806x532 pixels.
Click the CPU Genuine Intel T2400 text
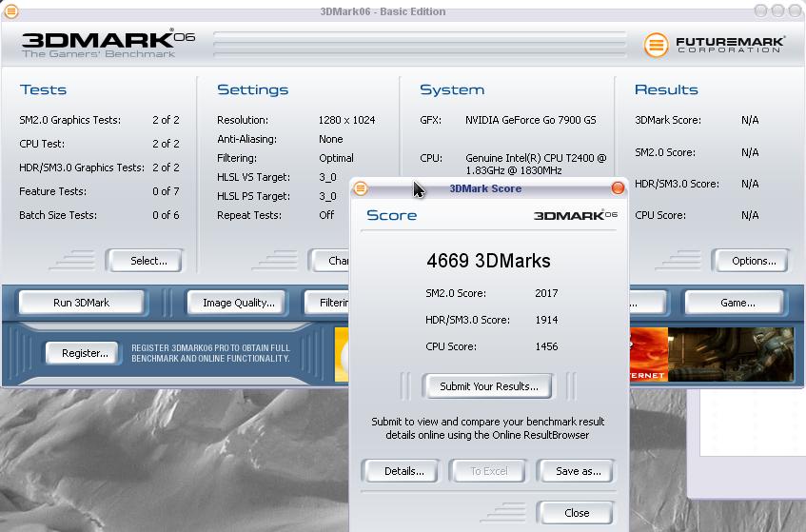(x=536, y=164)
